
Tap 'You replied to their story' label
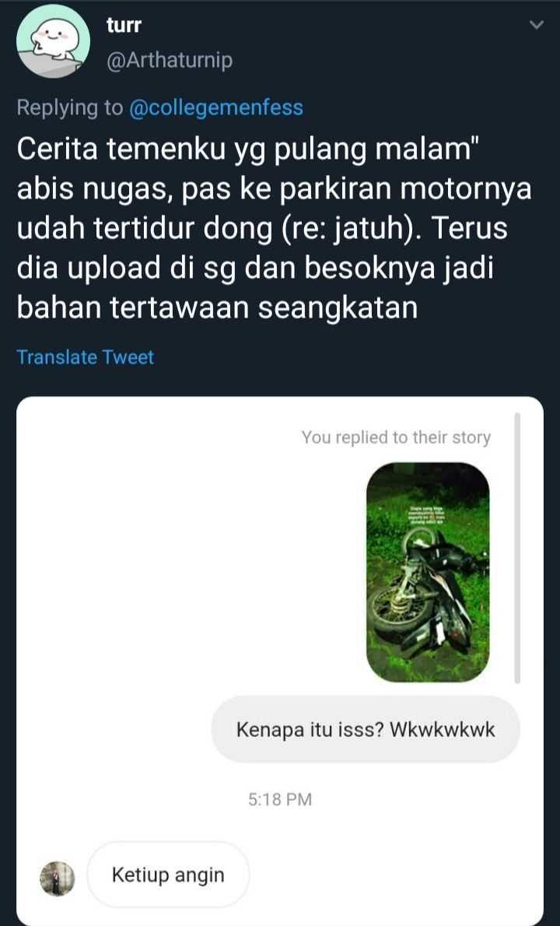pos(396,437)
